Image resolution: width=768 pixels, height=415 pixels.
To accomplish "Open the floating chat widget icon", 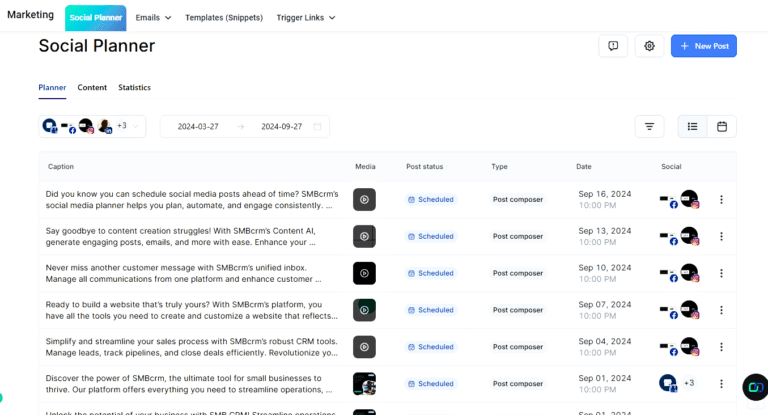I will click(755, 387).
